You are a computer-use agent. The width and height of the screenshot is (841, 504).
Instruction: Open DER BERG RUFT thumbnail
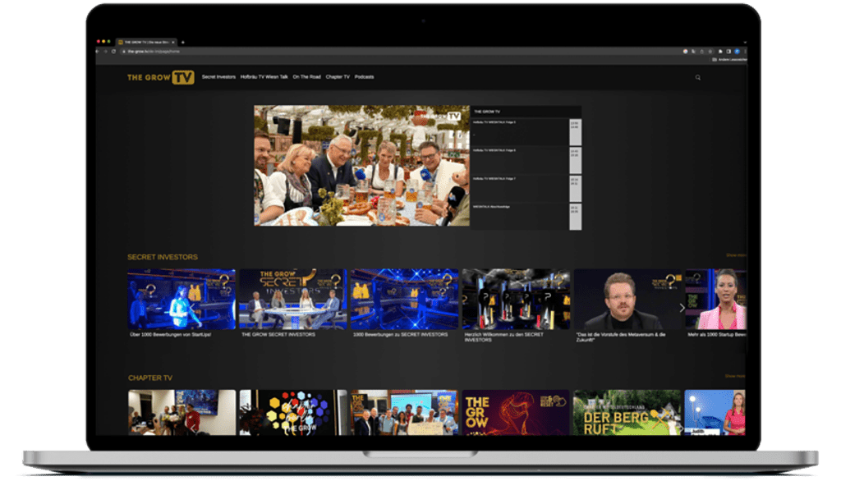tap(627, 412)
